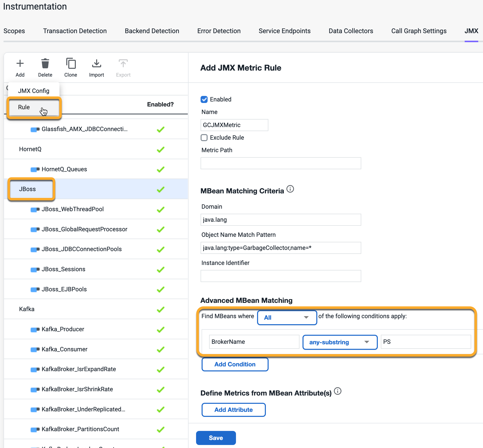This screenshot has width=483, height=448.
Task: Switch to the Backend Detection tab
Action: 152,31
